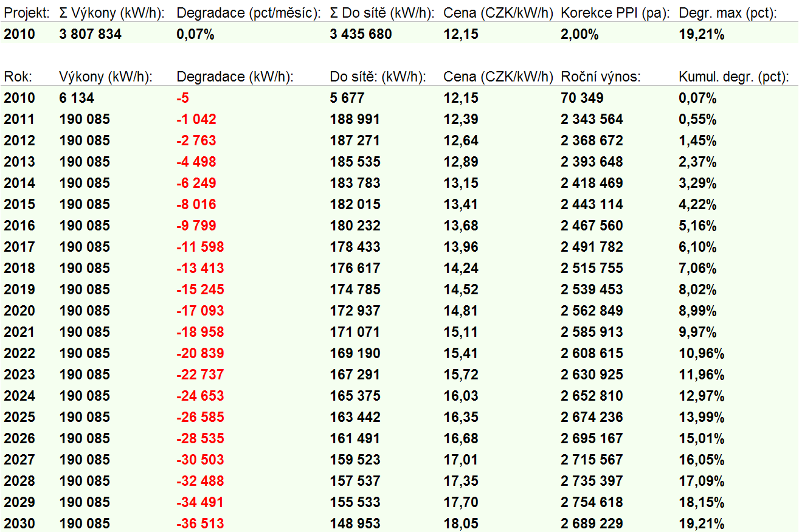Select the cumulative degradation 4,22%

coord(697,205)
